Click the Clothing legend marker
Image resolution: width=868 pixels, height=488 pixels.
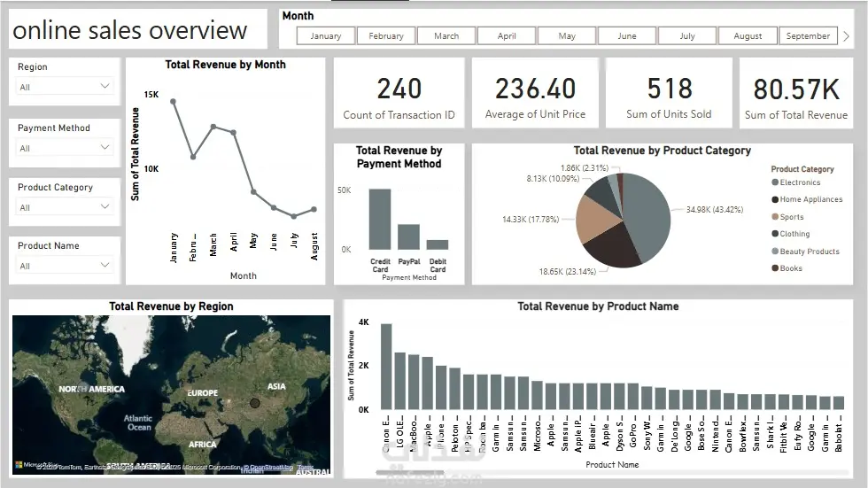[775, 234]
